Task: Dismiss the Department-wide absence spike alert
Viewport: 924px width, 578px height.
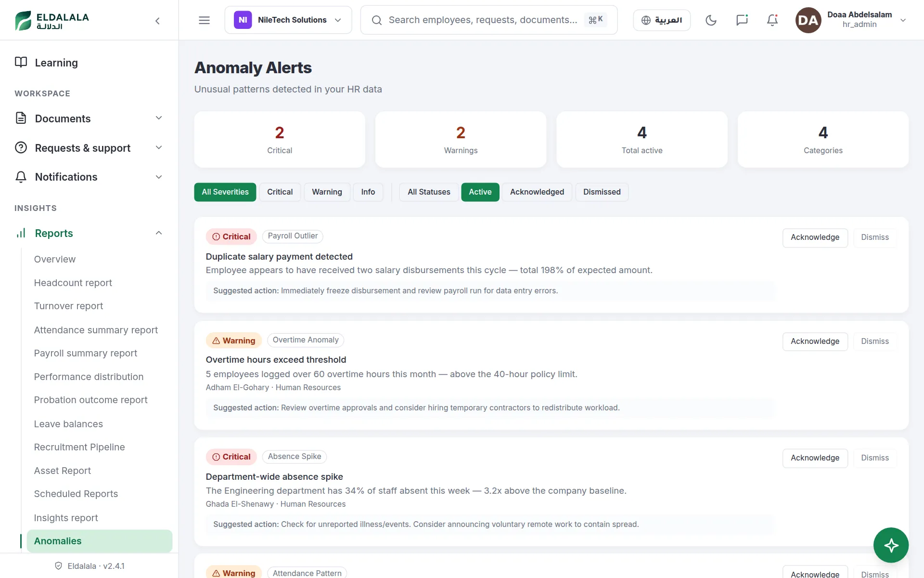Action: (x=875, y=459)
